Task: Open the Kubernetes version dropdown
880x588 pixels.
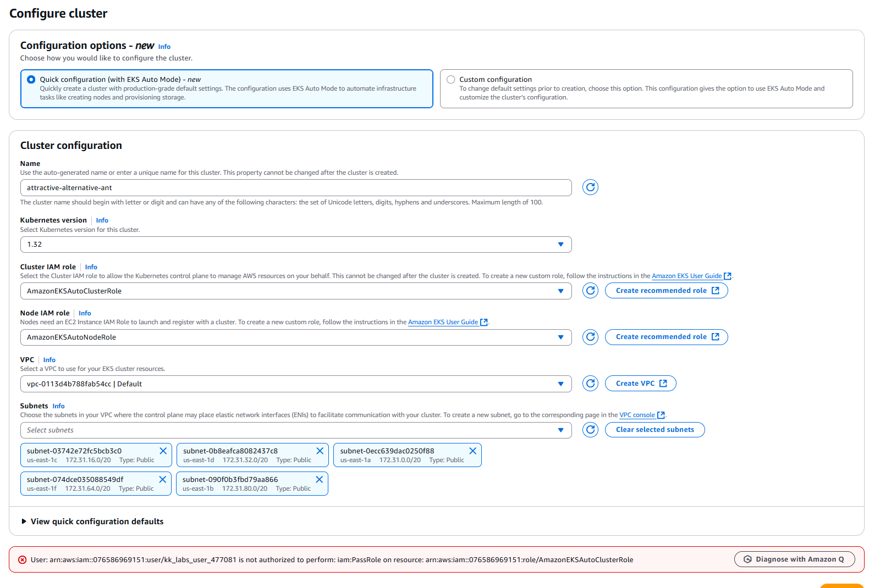Action: tap(296, 245)
